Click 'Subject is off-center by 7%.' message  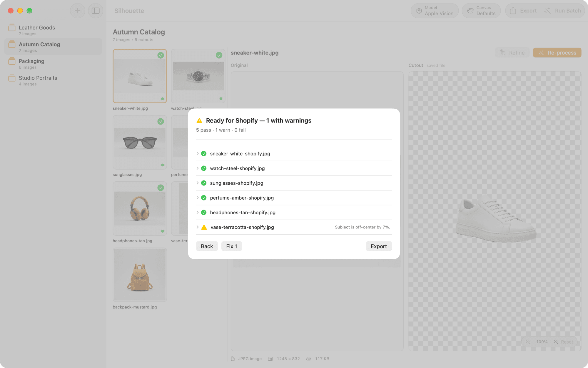[x=362, y=227]
